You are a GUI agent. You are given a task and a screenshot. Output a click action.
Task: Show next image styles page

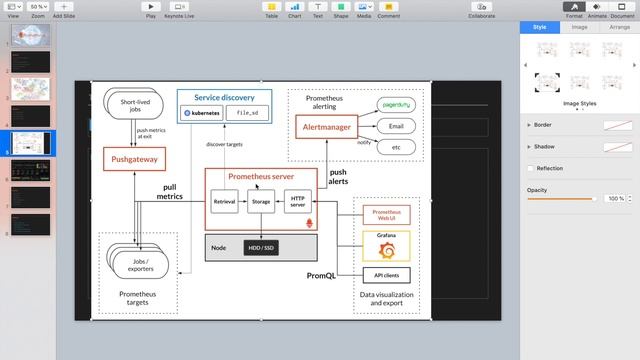click(x=634, y=65)
